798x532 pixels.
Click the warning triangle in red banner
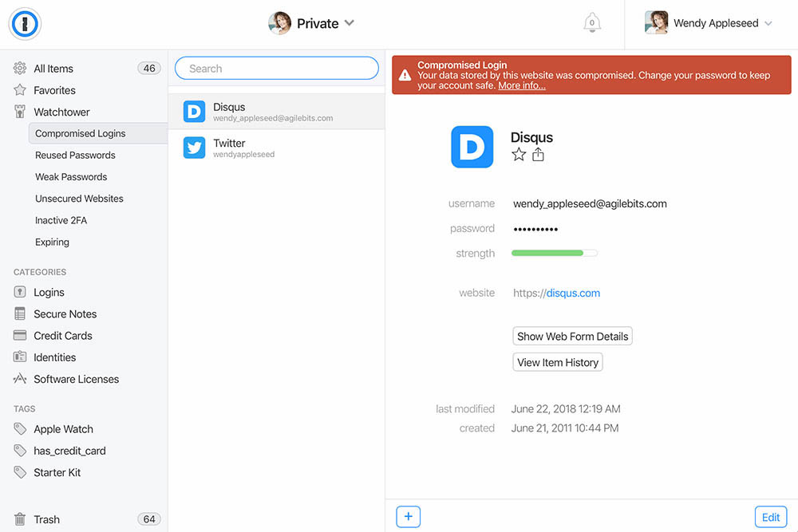pos(405,75)
